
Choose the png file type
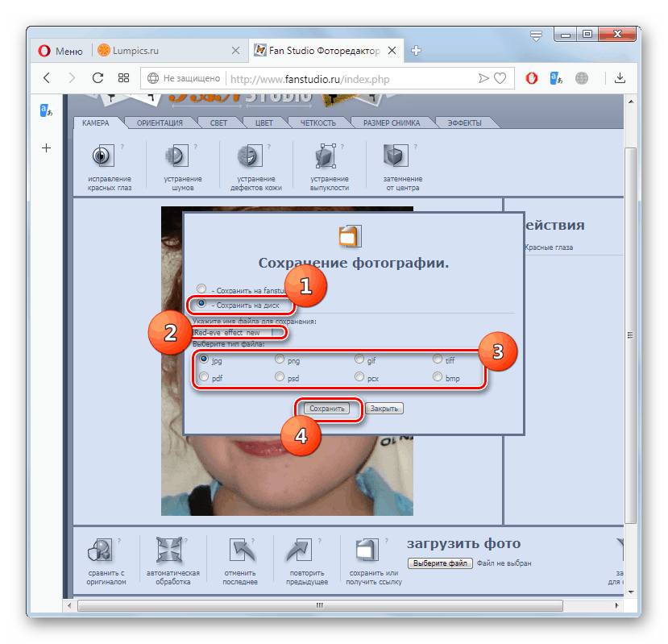click(x=280, y=359)
